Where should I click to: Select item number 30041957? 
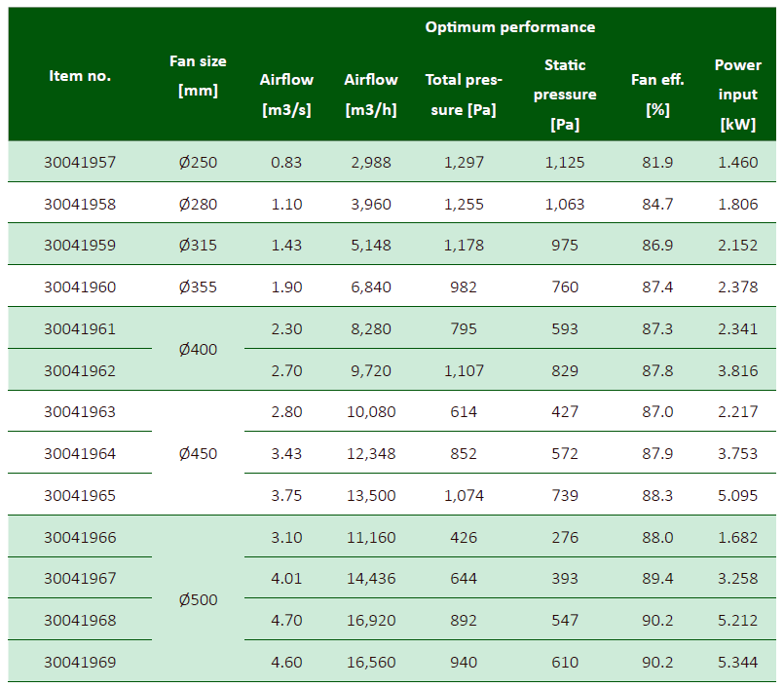click(80, 162)
